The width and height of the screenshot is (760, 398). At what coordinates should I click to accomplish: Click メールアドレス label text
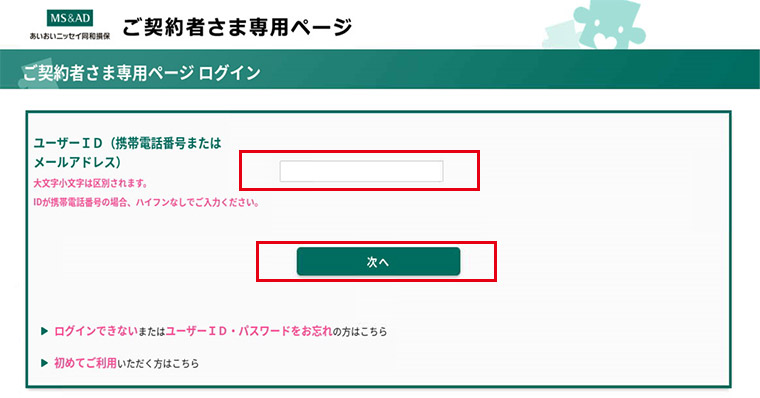[77, 162]
